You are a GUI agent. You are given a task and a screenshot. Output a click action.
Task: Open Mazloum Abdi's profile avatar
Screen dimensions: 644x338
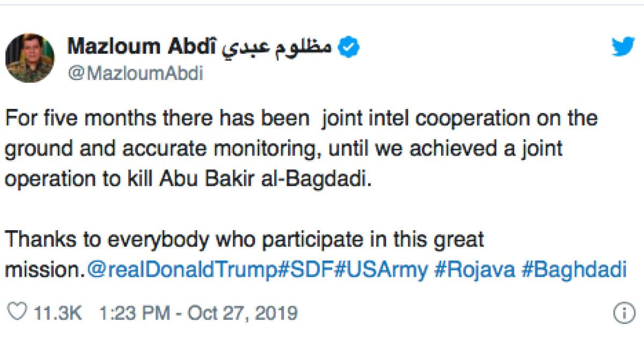click(30, 58)
